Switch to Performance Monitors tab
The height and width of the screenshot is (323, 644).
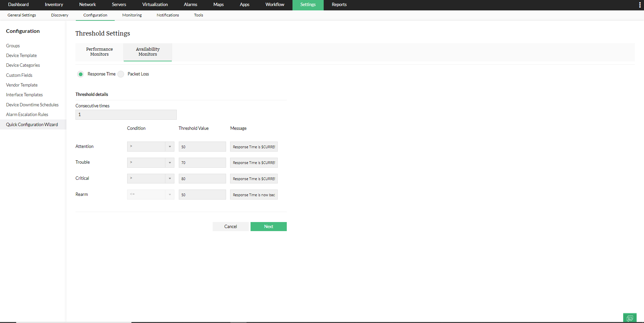coord(100,52)
